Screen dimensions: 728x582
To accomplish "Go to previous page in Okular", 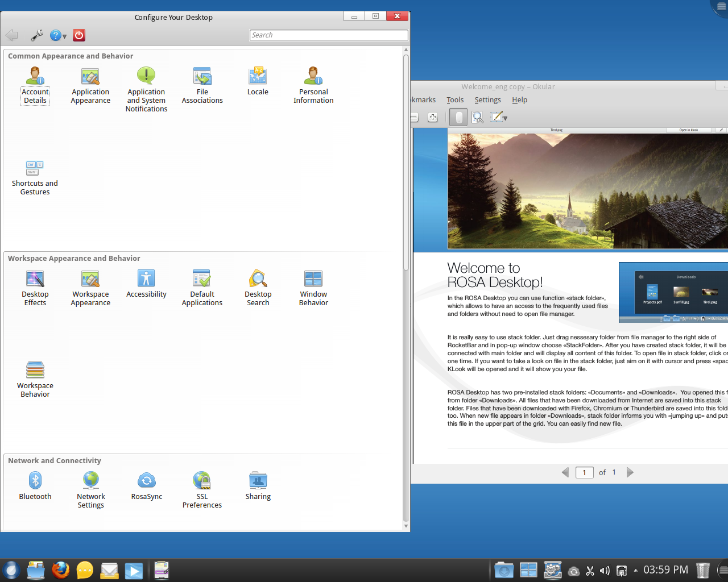I will tap(565, 472).
